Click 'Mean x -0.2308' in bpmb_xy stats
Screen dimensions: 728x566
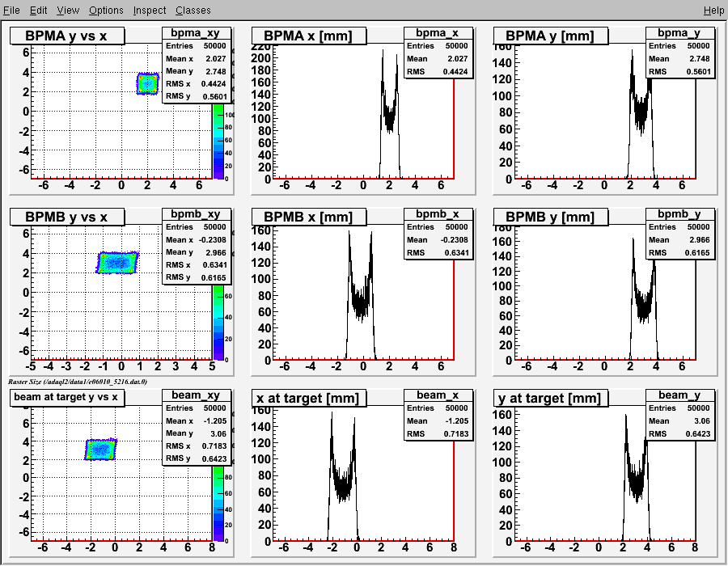pyautogui.click(x=196, y=240)
